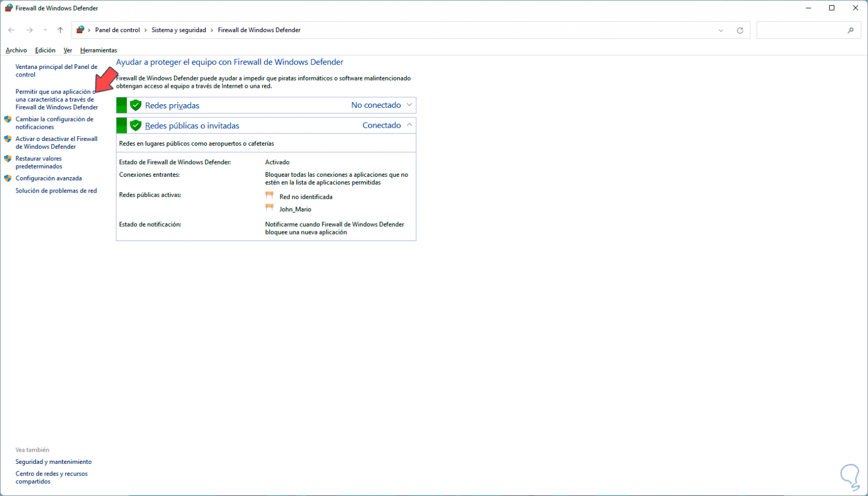Screen dimensions: 868x496
Task: Focus the Control Panel search box
Action: pos(809,31)
